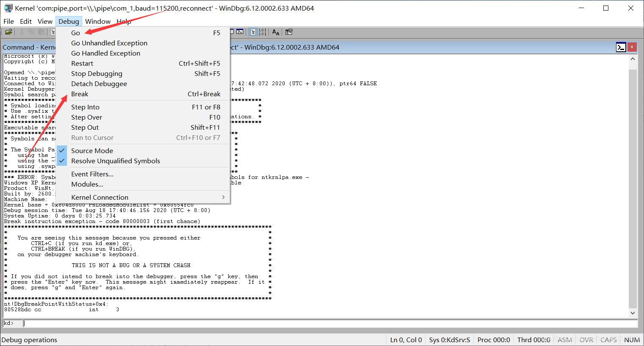Choose Go from the Debug menu
This screenshot has width=644, height=346.
click(x=143, y=33)
